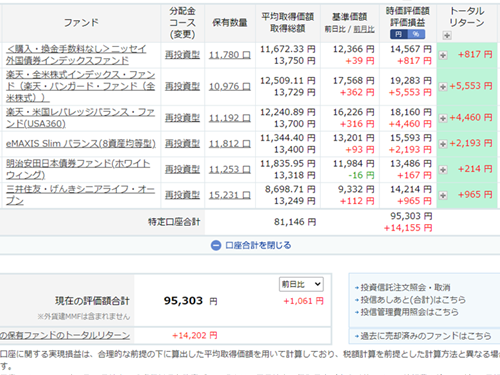This screenshot has height=375, width=500.
Task: Expand total return for 楽天・全米株式 row
Action: (443, 87)
